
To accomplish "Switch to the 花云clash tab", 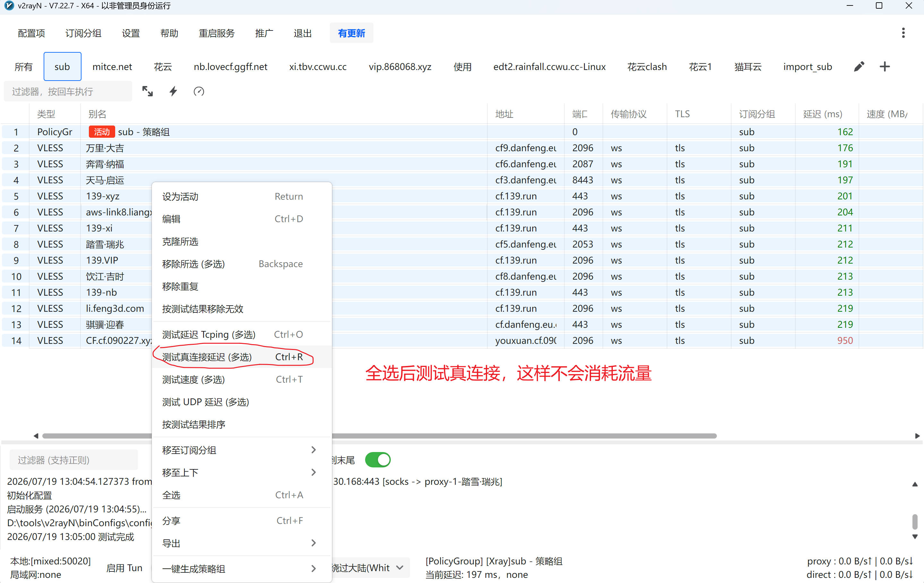I will [x=647, y=67].
